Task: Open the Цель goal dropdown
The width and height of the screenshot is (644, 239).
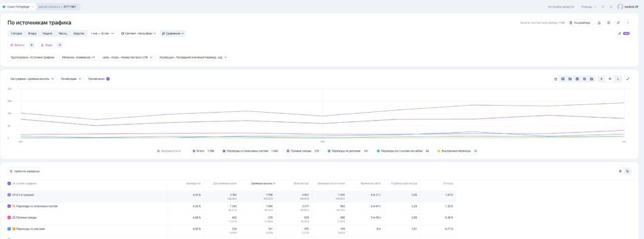Action: point(127,57)
